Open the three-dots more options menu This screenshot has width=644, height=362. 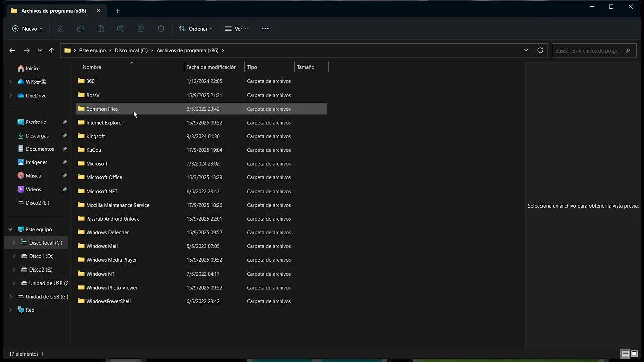(265, 29)
